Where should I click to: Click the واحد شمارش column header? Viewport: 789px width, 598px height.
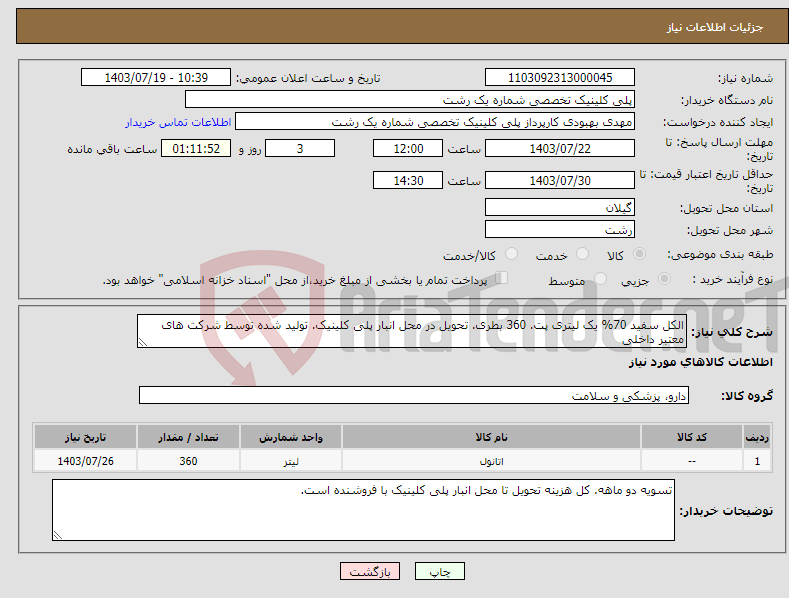pyautogui.click(x=291, y=437)
